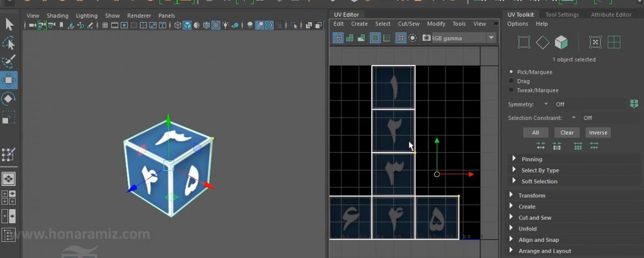Image resolution: width=644 pixels, height=258 pixels.
Task: Open the RGB gamma color space dropdown
Action: pos(491,38)
